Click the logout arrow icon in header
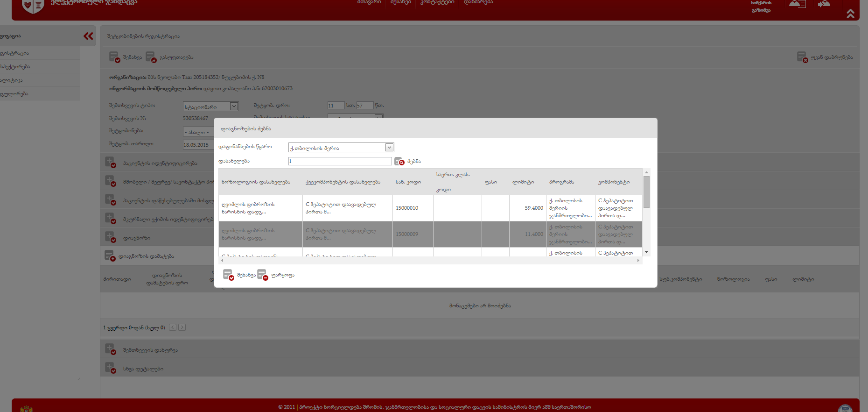Screen dimensions: 868x412 pos(824,4)
